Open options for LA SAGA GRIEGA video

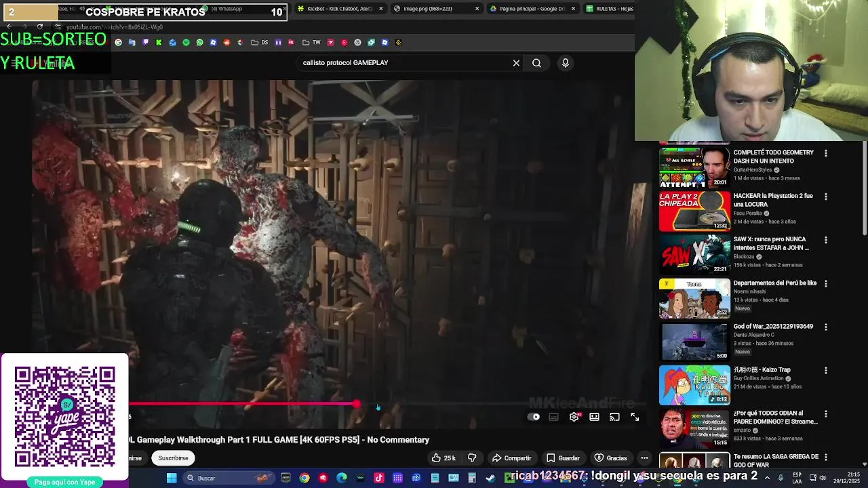tap(825, 457)
